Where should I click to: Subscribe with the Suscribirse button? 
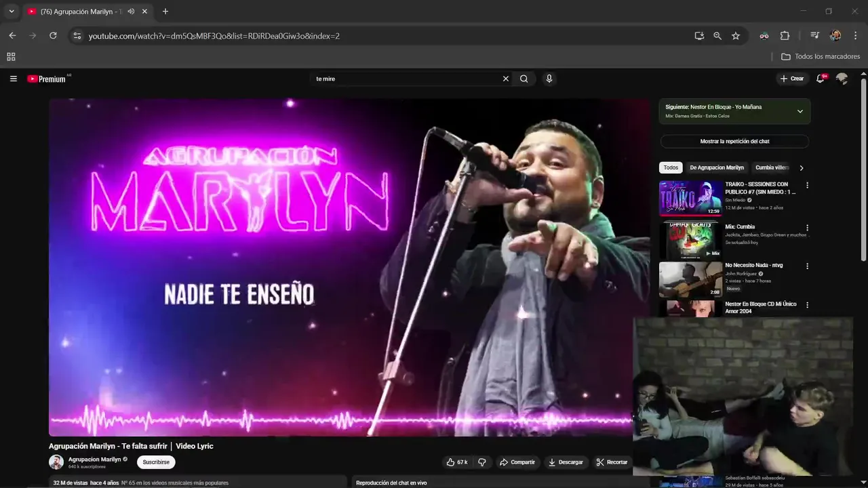(x=156, y=462)
